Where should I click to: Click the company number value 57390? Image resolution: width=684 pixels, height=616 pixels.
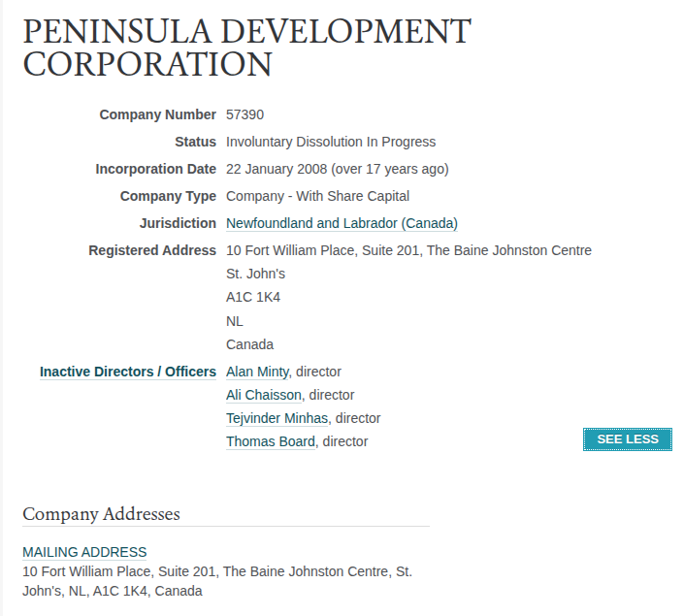tap(244, 114)
